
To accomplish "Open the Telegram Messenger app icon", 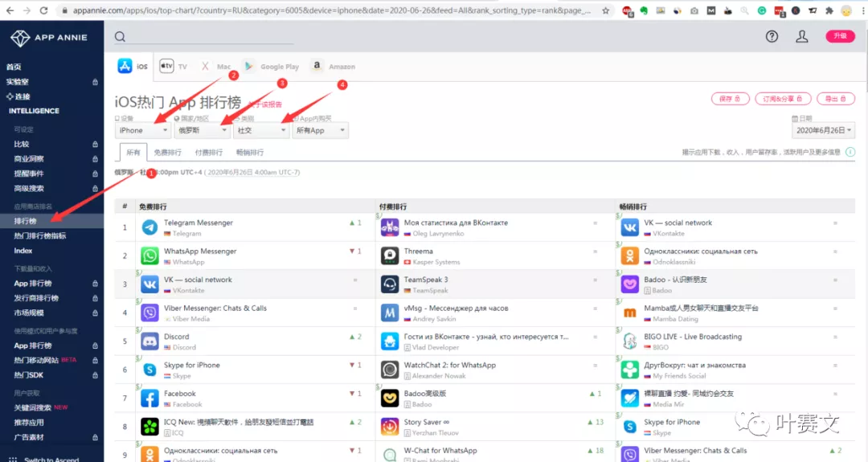I will tap(149, 227).
